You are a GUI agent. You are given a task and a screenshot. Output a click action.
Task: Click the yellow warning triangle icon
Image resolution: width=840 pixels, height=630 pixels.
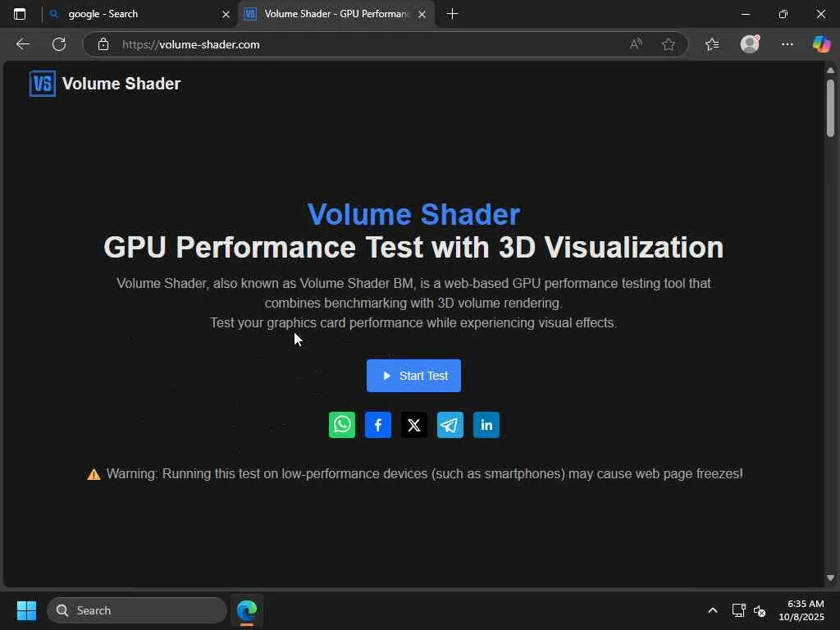pyautogui.click(x=94, y=474)
